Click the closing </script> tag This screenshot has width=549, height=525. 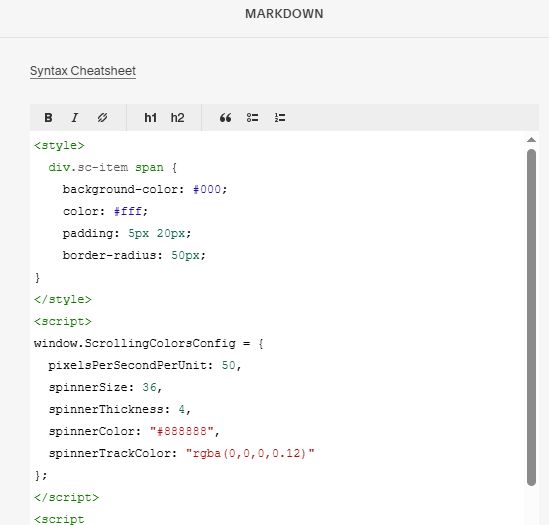click(67, 497)
